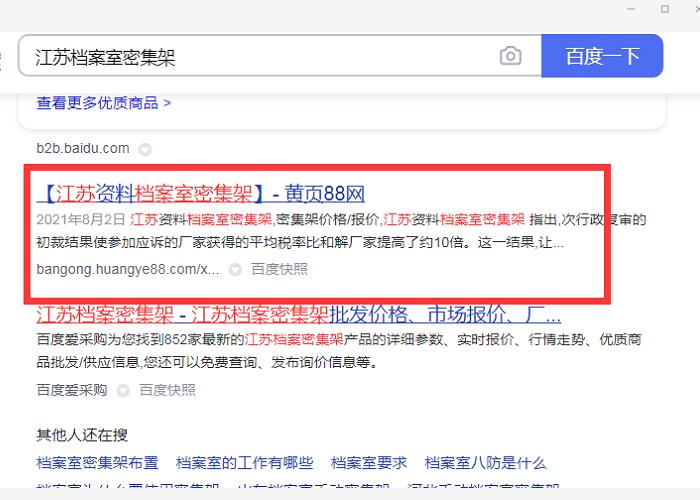
Task: Maximize the browser window
Action: coord(665,9)
